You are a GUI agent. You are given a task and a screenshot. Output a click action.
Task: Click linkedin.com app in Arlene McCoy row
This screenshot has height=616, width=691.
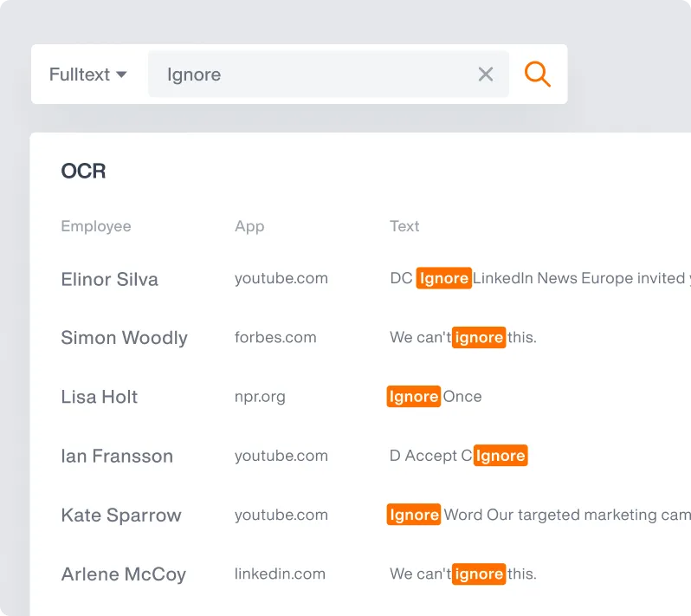(280, 574)
